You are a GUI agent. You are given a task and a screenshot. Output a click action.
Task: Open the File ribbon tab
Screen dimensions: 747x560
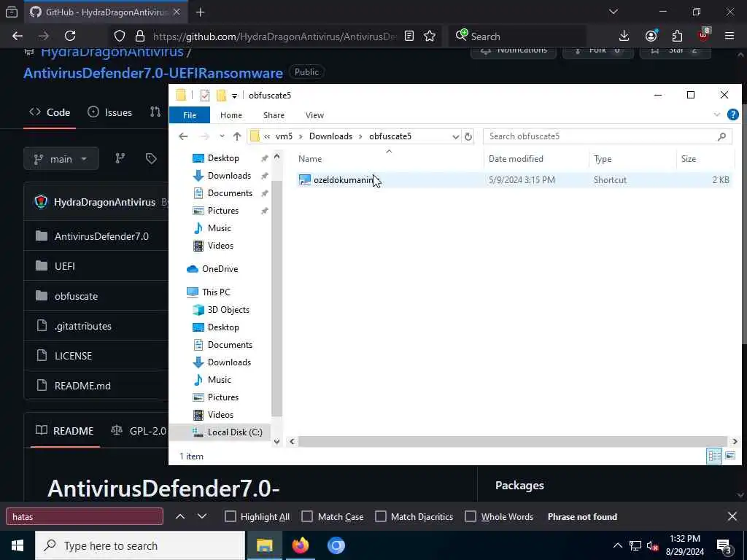[x=190, y=115]
